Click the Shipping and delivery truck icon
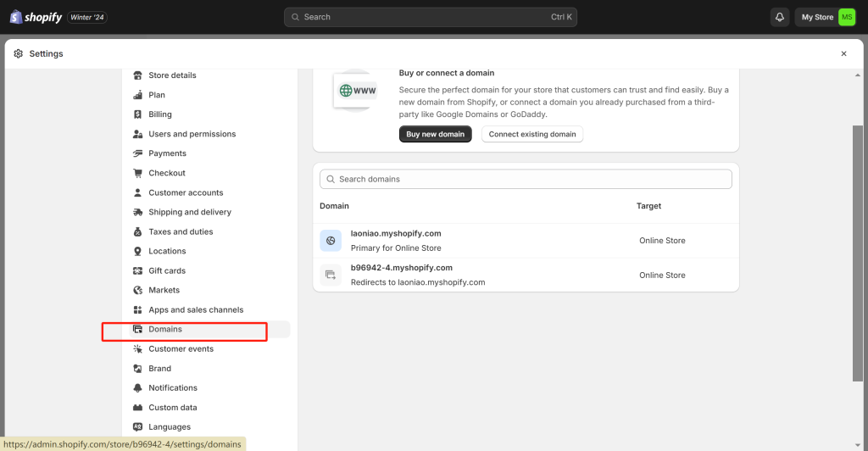The height and width of the screenshot is (451, 868). click(138, 212)
